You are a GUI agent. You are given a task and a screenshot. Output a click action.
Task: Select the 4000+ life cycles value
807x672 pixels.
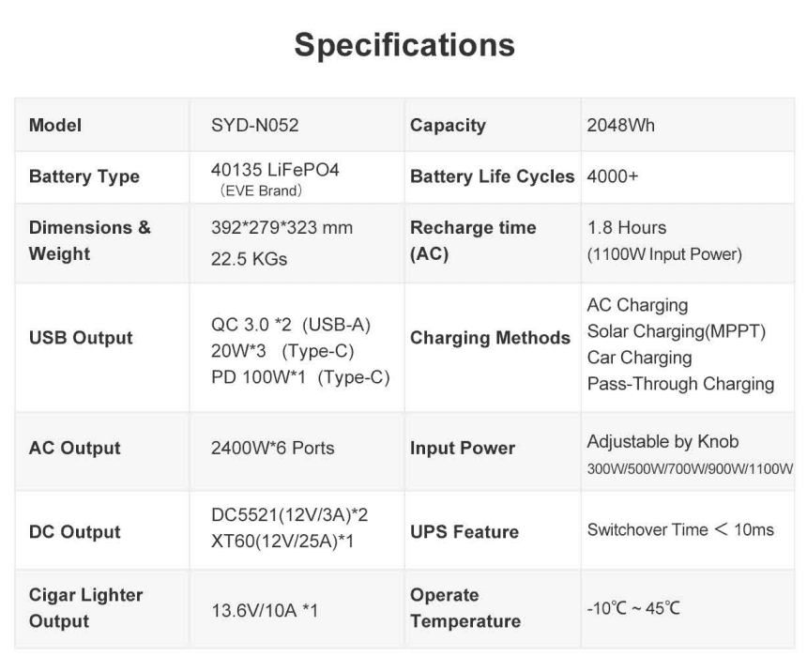(612, 176)
